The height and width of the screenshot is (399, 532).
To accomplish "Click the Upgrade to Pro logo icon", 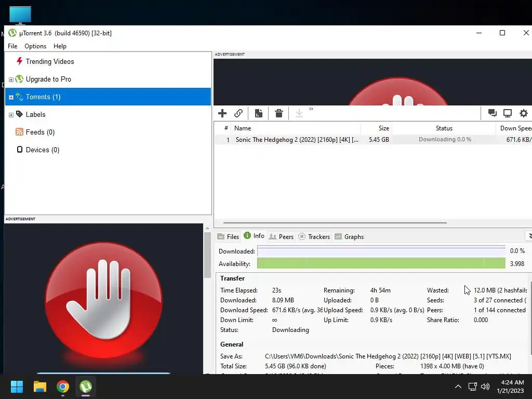I will [x=19, y=79].
